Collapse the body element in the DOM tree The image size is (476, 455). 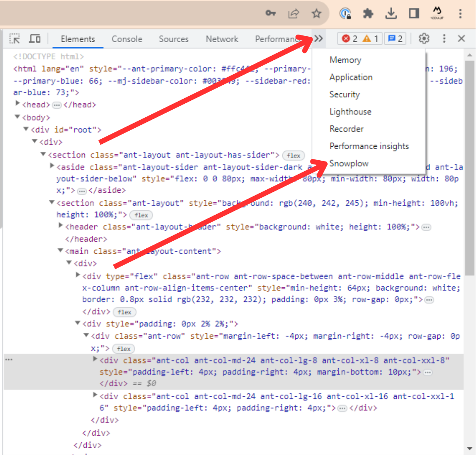coord(17,117)
